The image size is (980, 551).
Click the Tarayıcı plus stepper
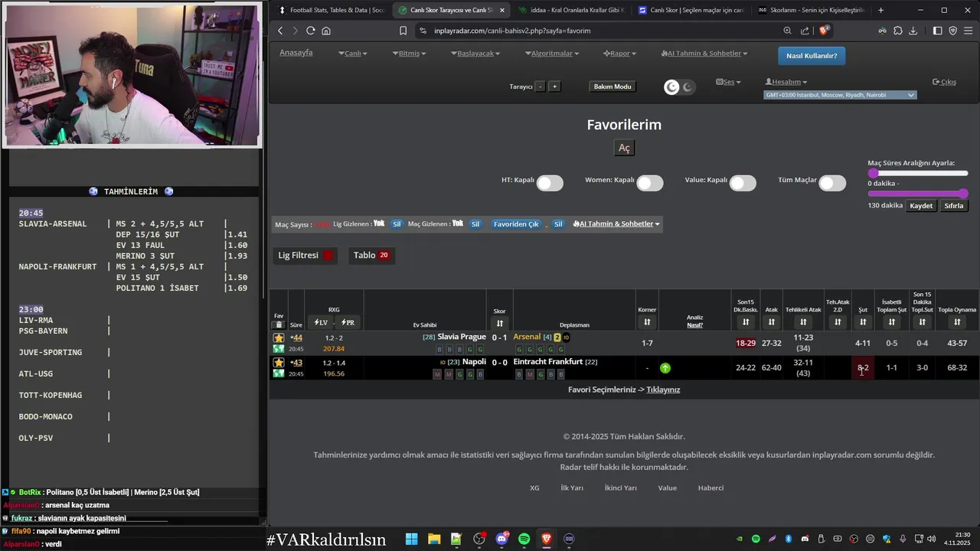(555, 86)
